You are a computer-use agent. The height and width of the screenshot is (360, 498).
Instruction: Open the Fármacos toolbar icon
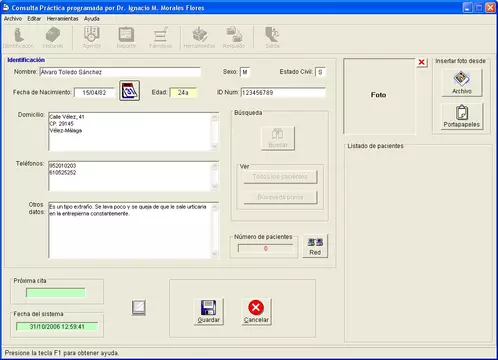click(x=160, y=38)
